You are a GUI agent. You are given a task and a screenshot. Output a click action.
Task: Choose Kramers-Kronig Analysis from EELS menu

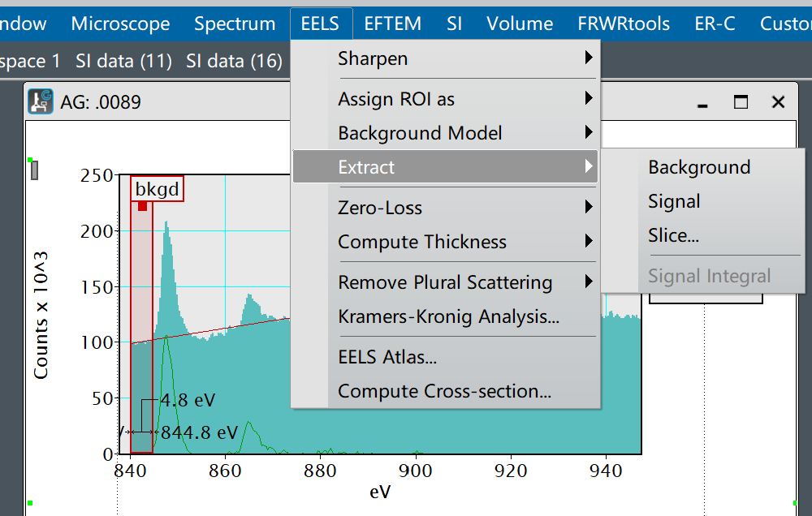(448, 316)
